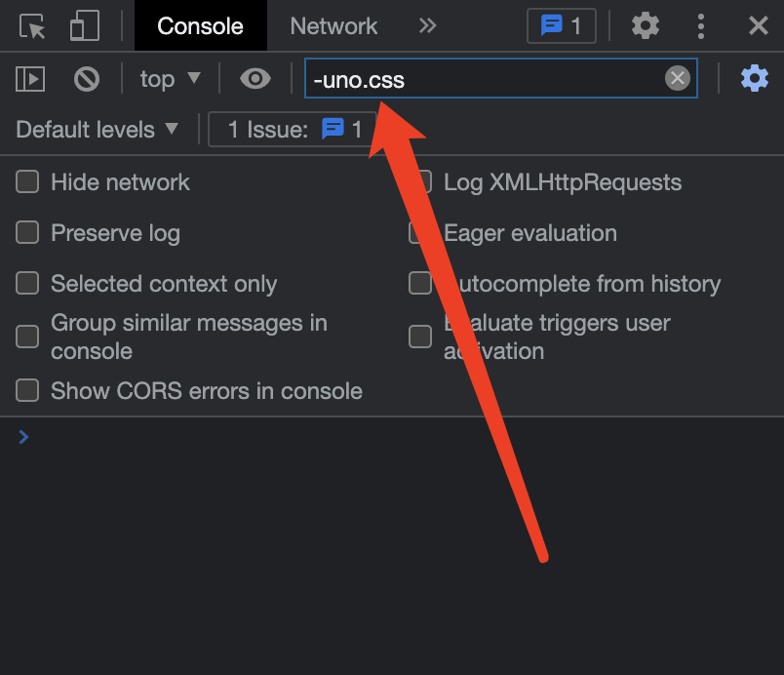784x675 pixels.
Task: Select the Console tab
Action: tap(200, 26)
